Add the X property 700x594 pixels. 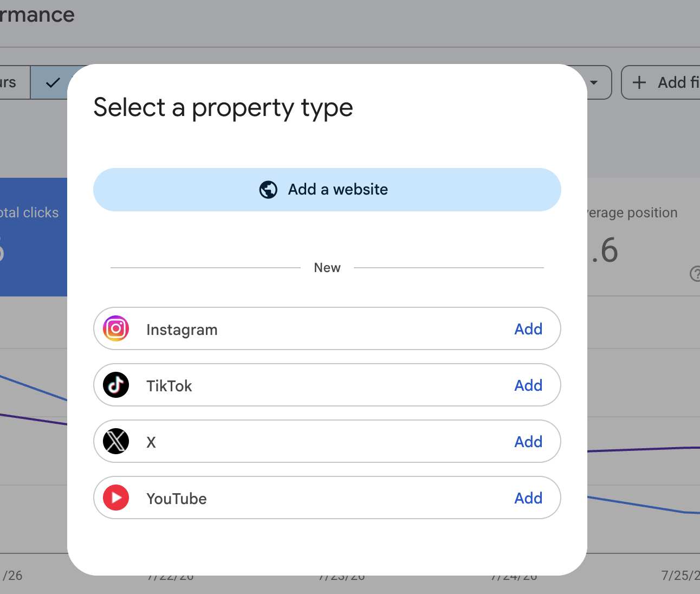(x=528, y=442)
